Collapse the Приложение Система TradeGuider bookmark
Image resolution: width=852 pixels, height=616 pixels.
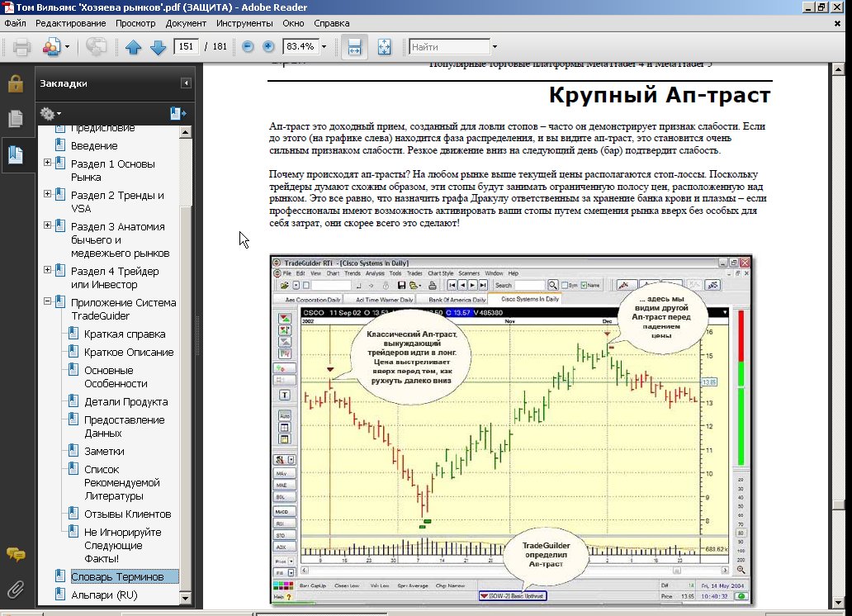pyautogui.click(x=48, y=302)
